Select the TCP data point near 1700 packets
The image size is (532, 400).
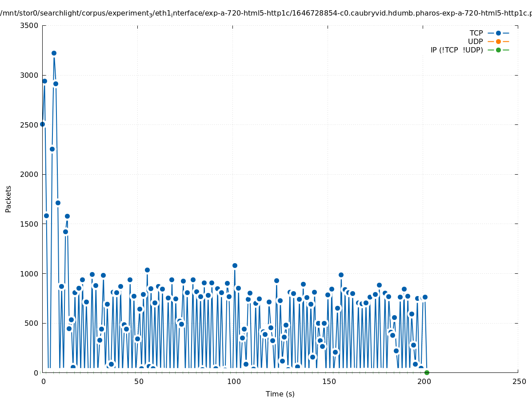58,203
